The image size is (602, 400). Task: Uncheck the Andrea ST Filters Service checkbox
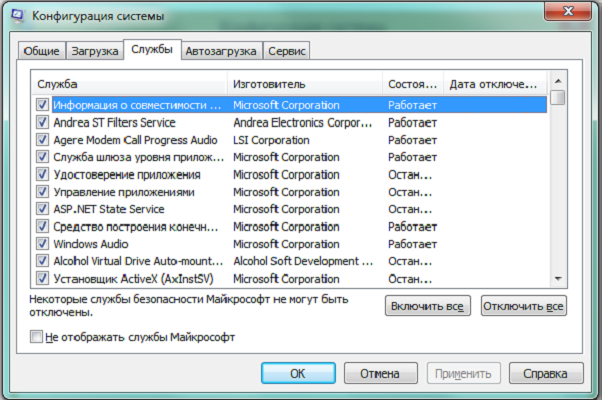point(42,122)
